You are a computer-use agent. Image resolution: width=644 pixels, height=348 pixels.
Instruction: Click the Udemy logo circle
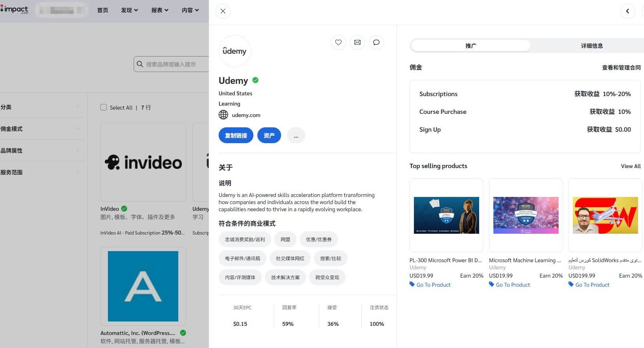[234, 51]
